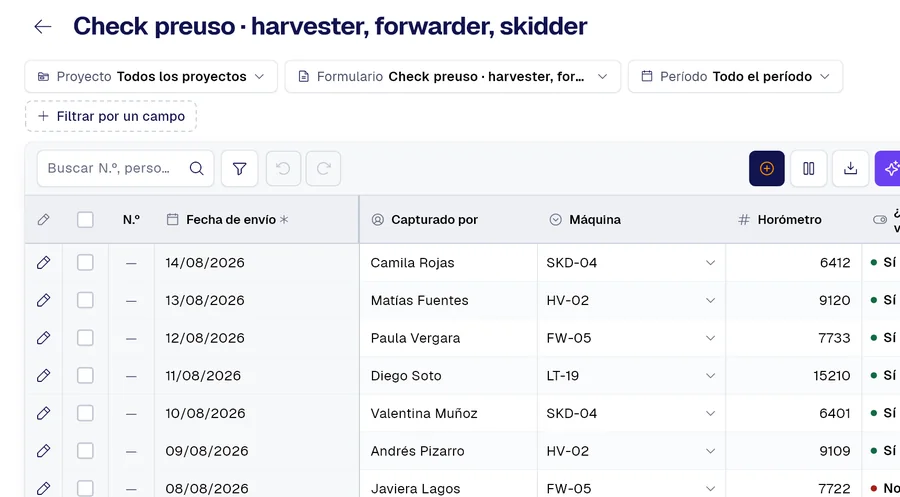Screen dimensions: 900x497
Task: Click the N.º column header
Action: coord(131,219)
